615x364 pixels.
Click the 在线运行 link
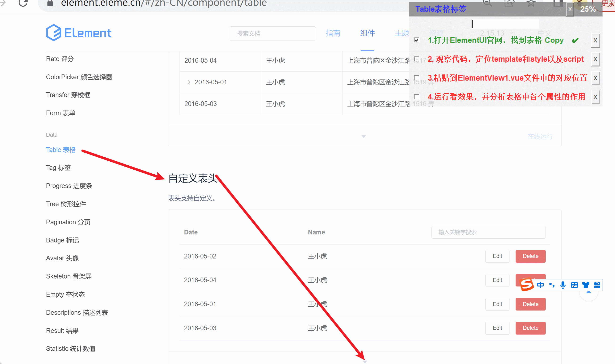pos(540,137)
